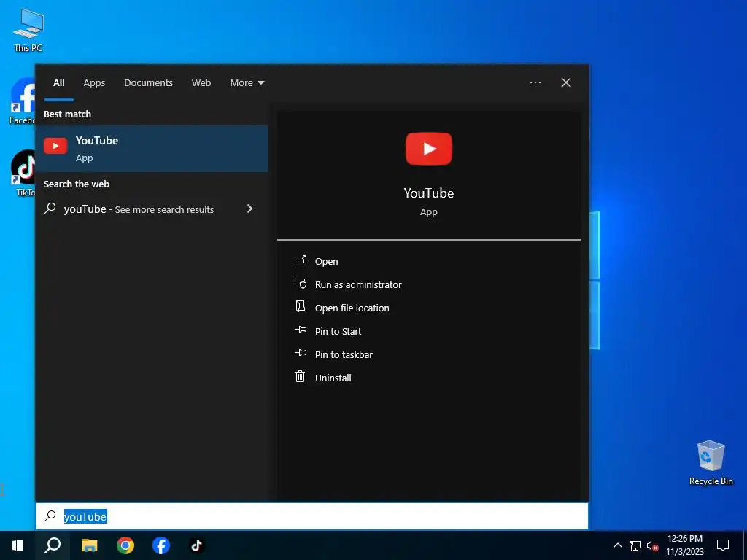Open TikTok from the taskbar
The width and height of the screenshot is (747, 560).
coord(197,545)
